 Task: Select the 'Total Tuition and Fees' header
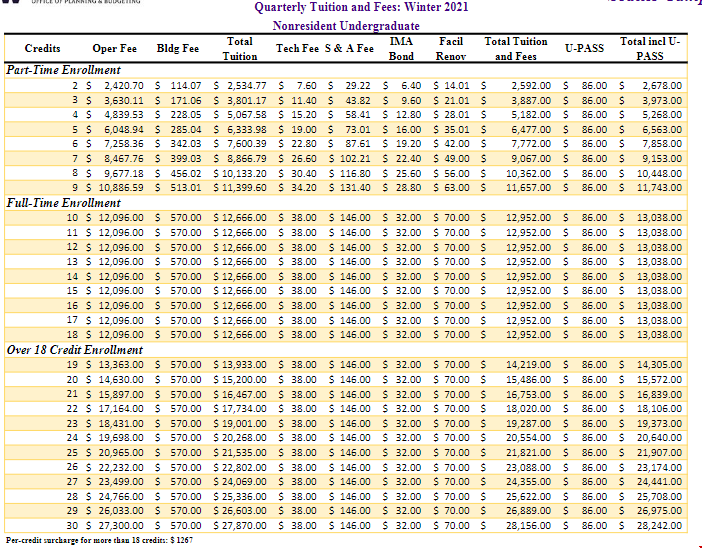(516, 49)
